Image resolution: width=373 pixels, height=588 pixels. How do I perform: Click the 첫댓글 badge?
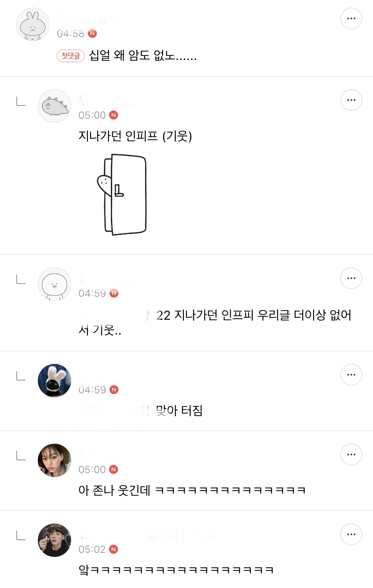point(71,56)
